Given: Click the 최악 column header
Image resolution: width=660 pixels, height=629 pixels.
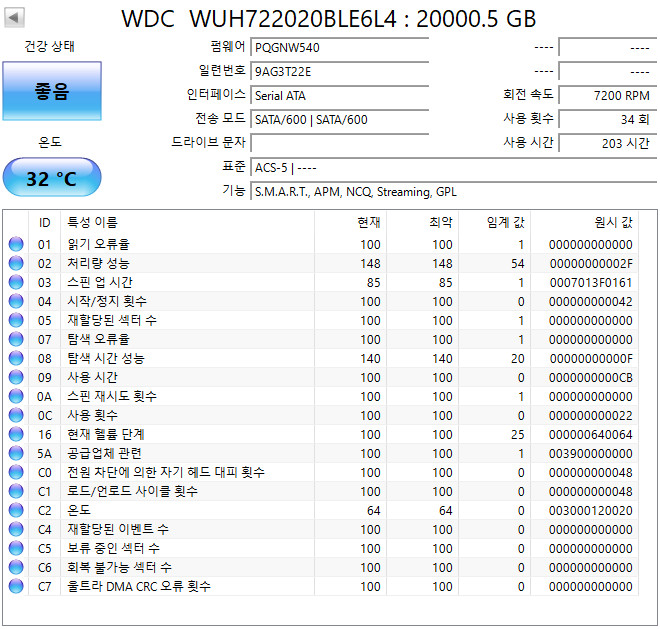Looking at the screenshot, I should pos(422,222).
